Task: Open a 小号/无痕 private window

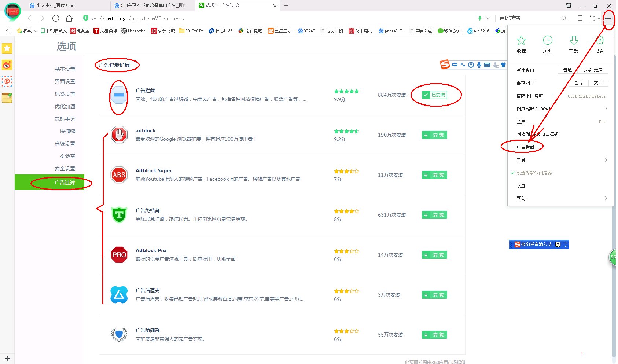Action: coord(592,70)
